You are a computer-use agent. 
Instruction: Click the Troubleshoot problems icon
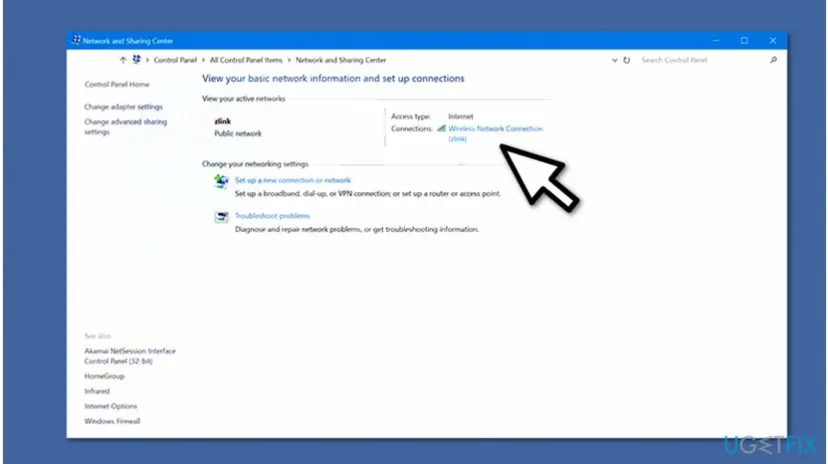221,217
